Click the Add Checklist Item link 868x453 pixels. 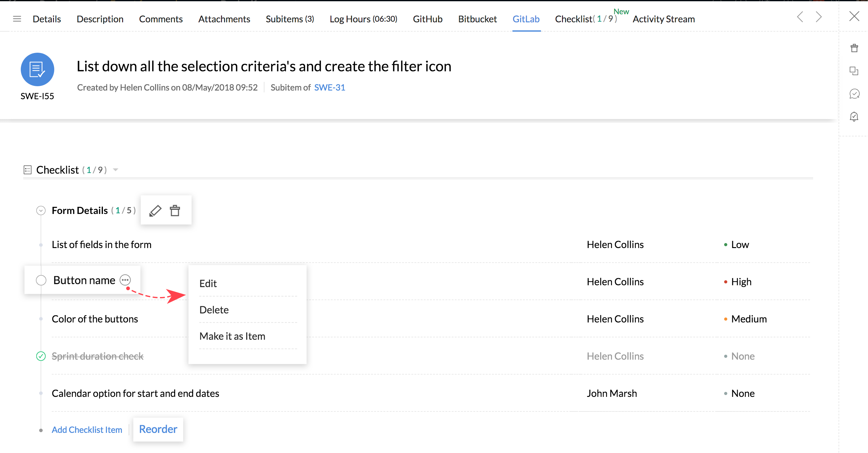tap(87, 430)
